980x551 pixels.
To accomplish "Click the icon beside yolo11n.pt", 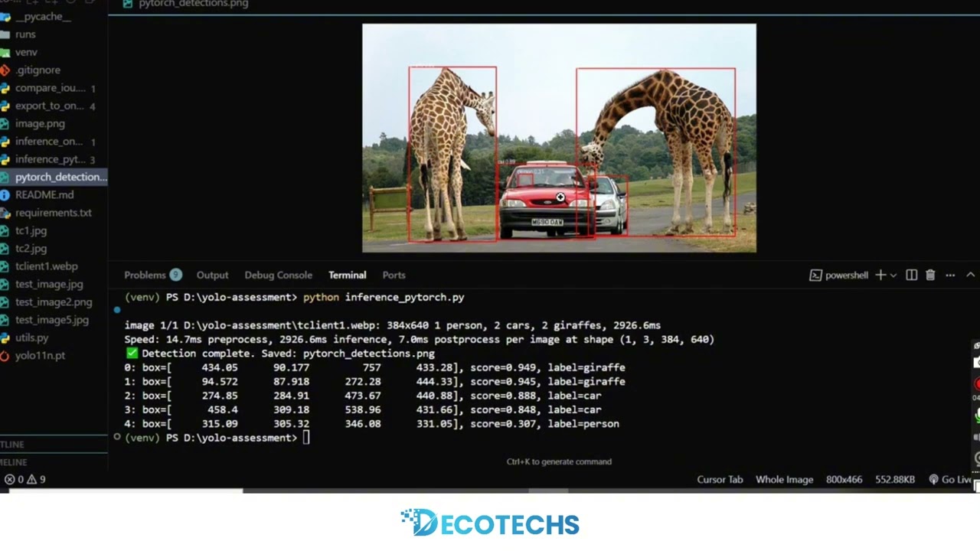I will click(x=5, y=356).
